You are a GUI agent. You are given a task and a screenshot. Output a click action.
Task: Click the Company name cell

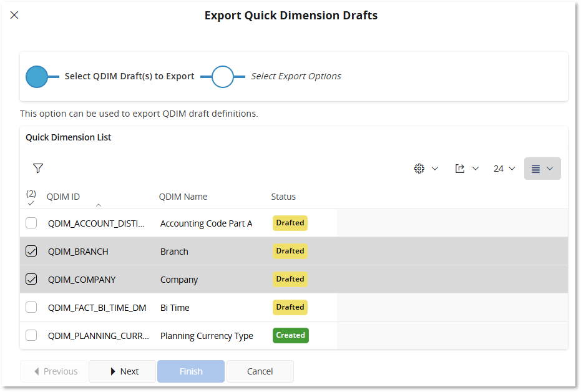179,280
